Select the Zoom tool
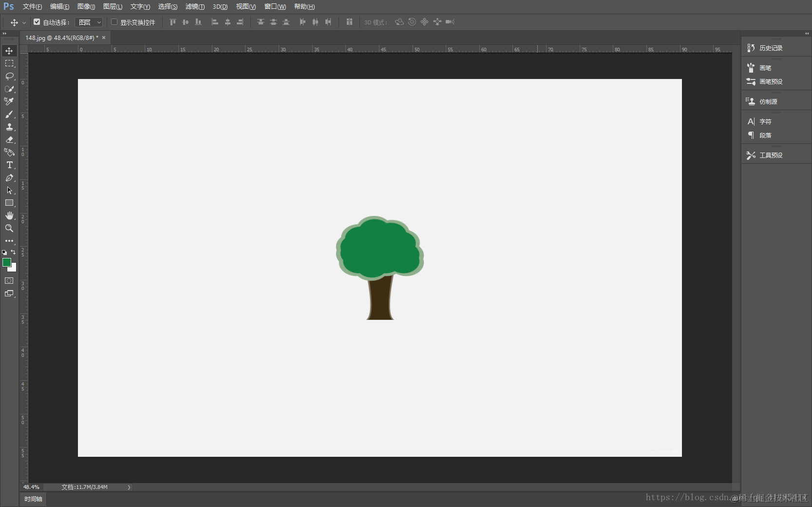 (x=9, y=228)
